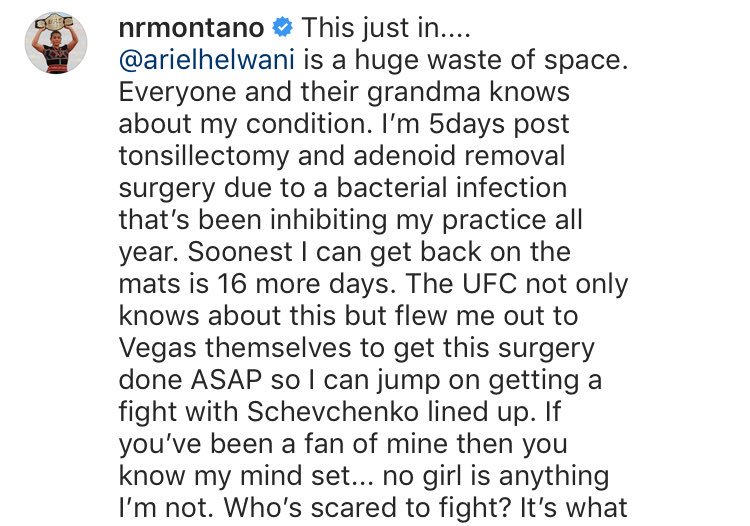Click the word 'Vegas' in the comment

(157, 349)
